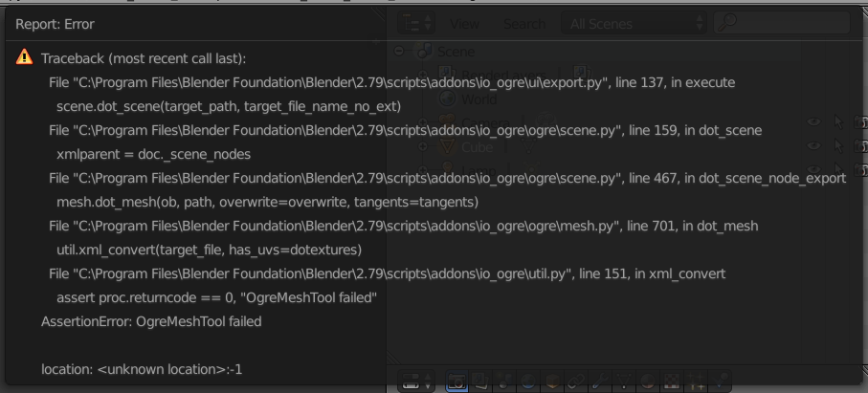Click the camera data icon beside Camera
868x393 pixels.
[545, 122]
